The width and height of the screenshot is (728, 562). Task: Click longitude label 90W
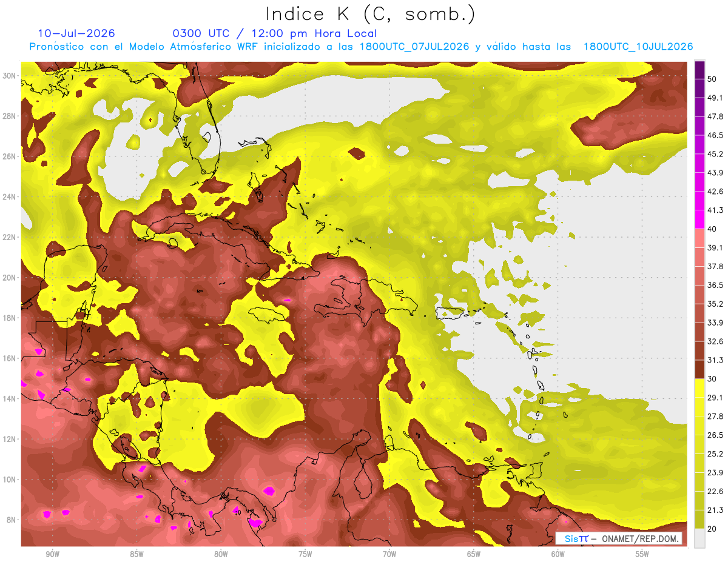pos(52,555)
